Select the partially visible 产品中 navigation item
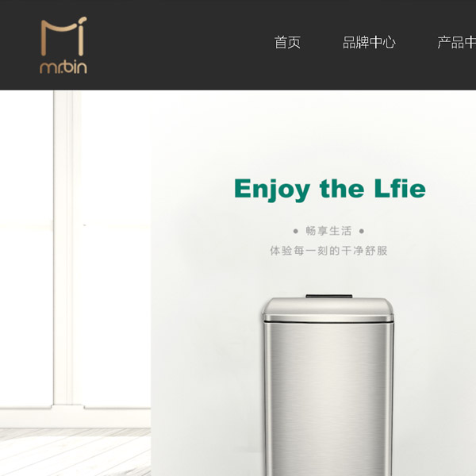Image resolution: width=476 pixels, height=476 pixels. click(457, 42)
